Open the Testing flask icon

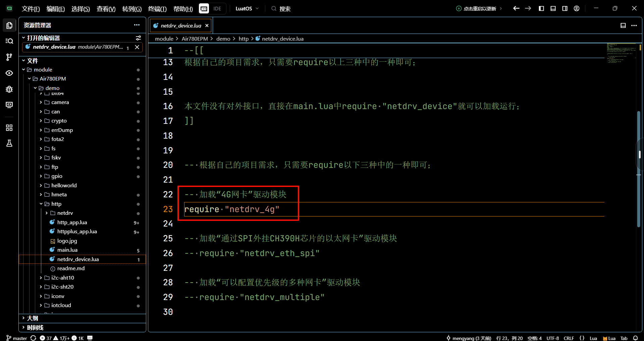[x=9, y=143]
